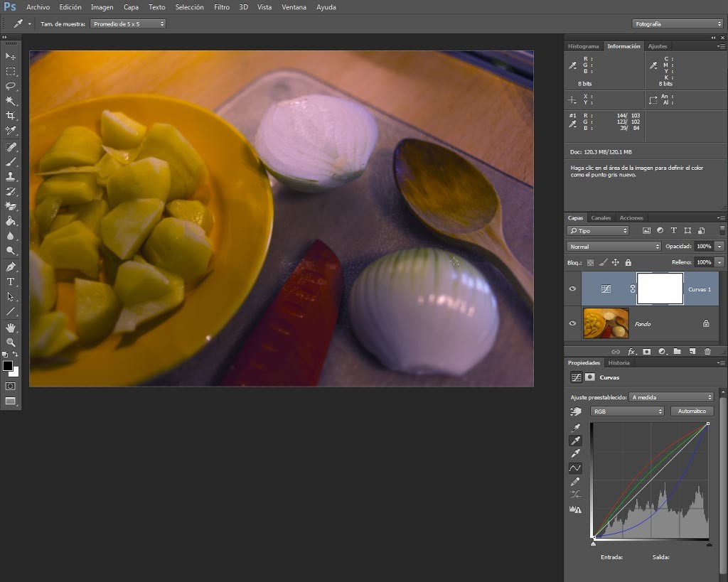Screen dimensions: 728x582
Task: Switch to the Canales tab
Action: coord(601,217)
